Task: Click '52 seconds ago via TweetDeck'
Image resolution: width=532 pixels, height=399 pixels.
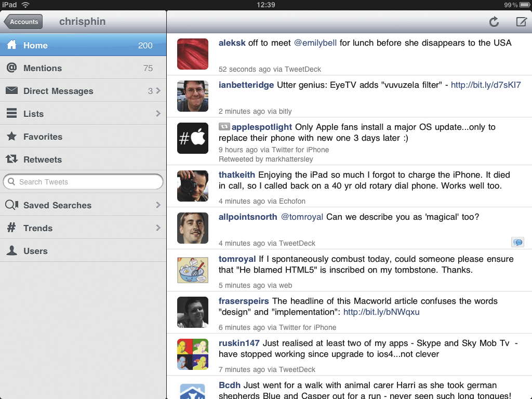Action: pos(270,69)
